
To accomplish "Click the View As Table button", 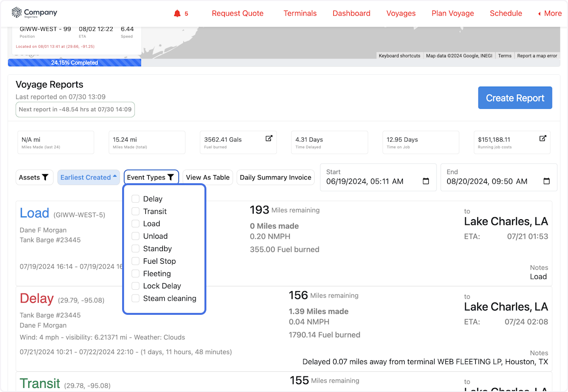I will coord(207,178).
